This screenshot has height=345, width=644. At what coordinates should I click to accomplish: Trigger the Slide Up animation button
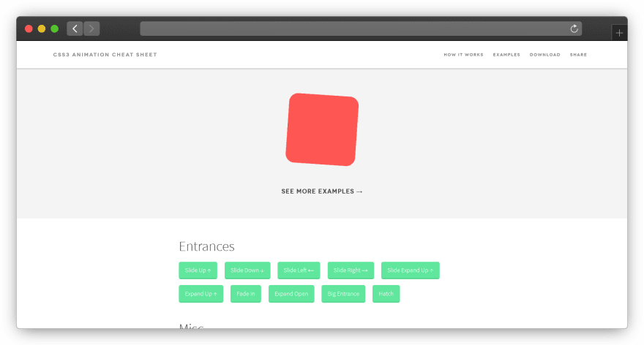pos(198,270)
